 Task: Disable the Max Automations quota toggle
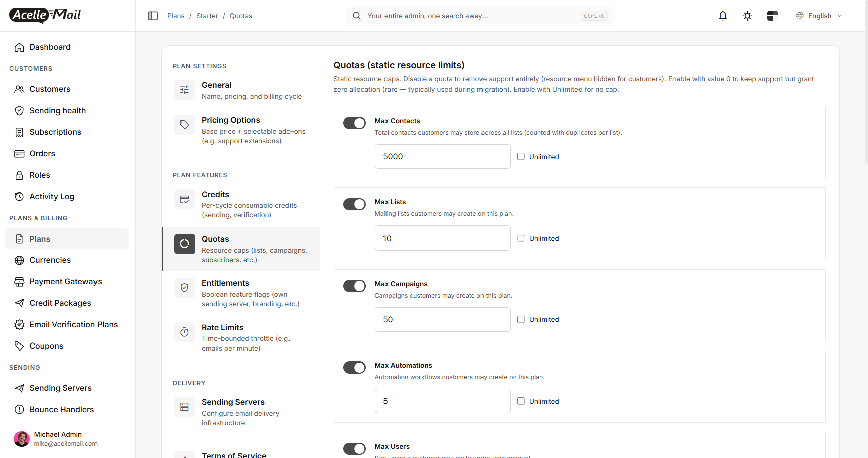(x=354, y=368)
